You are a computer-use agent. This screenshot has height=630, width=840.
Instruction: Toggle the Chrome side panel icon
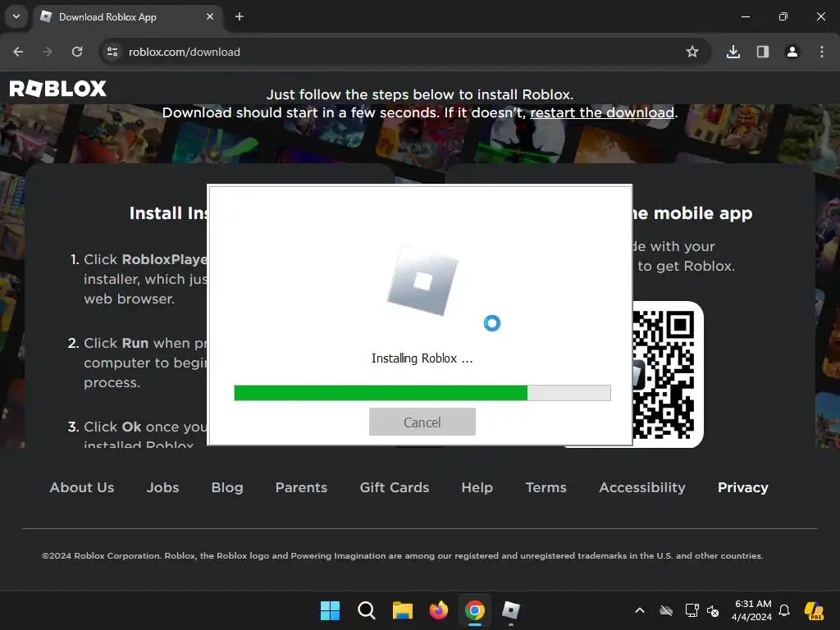click(x=763, y=52)
